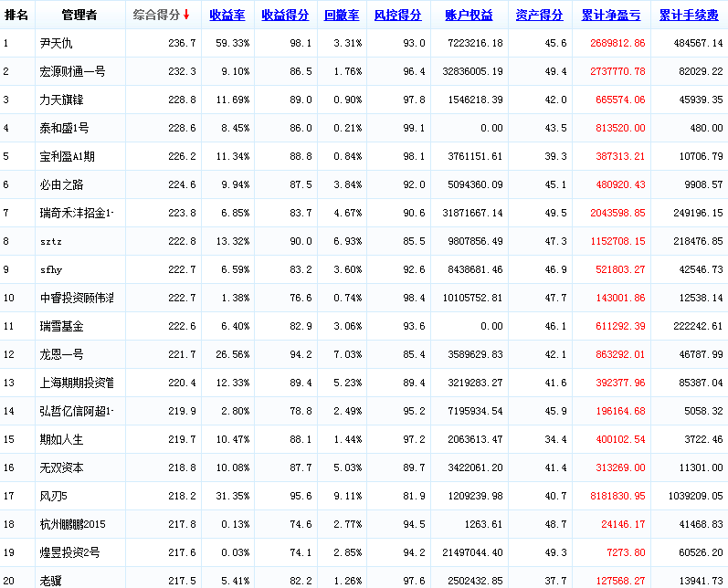Click 累计净盈亏 value 863292.01
The height and width of the screenshot is (588, 728).
coord(620,354)
